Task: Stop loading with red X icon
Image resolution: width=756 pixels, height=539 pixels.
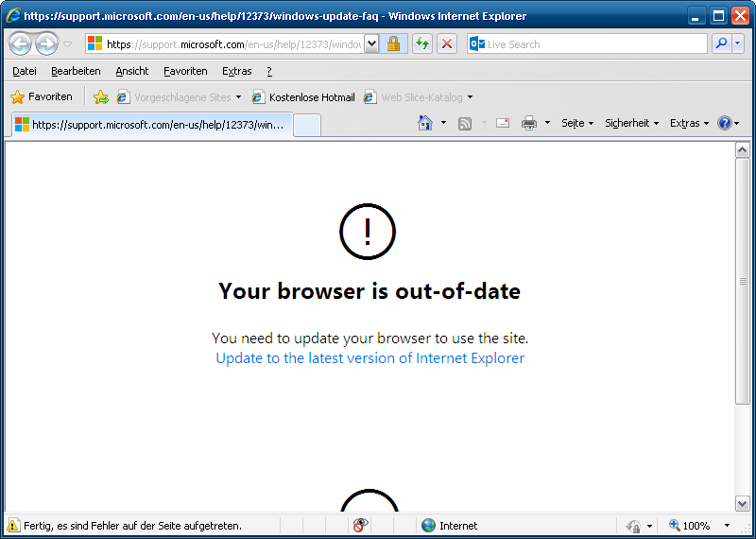Action: tap(447, 44)
